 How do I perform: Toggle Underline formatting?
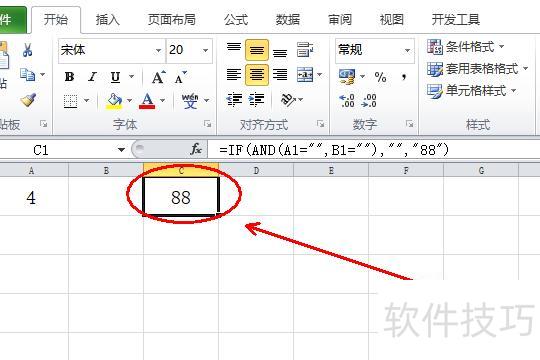point(115,76)
